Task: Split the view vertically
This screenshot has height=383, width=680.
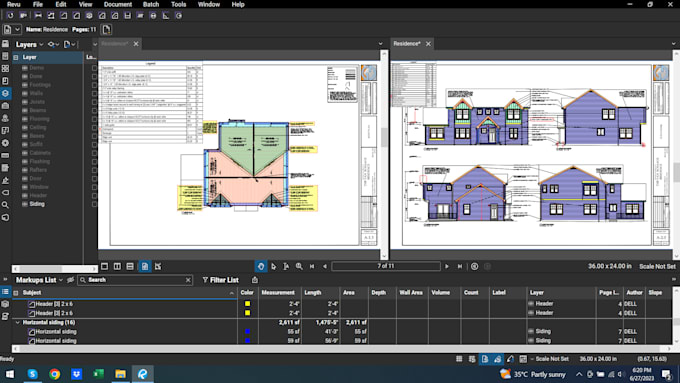Action: [x=117, y=266]
